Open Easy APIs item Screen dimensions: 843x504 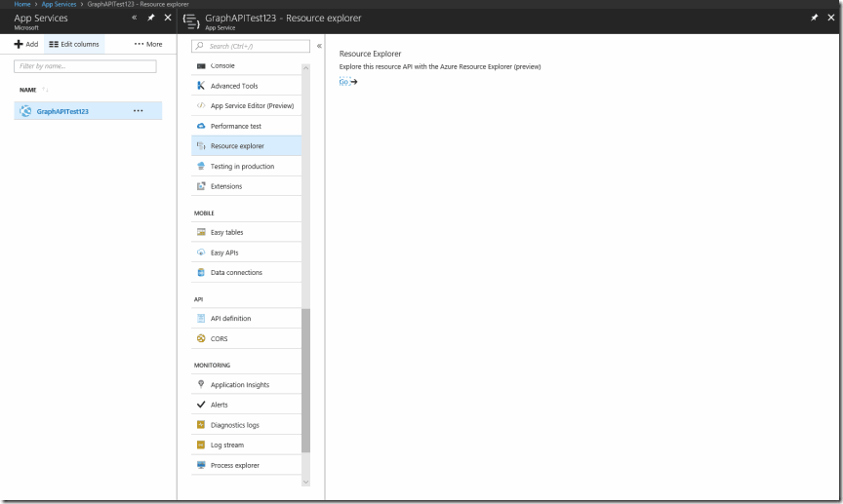coord(246,252)
